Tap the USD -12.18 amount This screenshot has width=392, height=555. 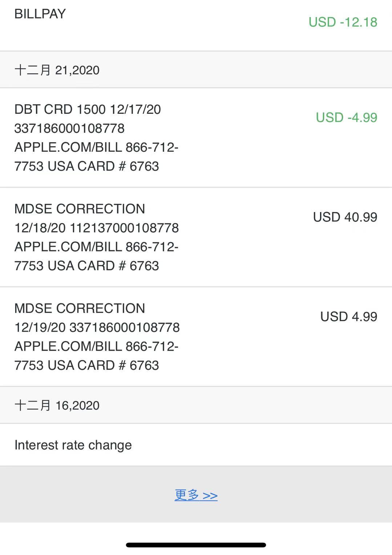(x=343, y=22)
